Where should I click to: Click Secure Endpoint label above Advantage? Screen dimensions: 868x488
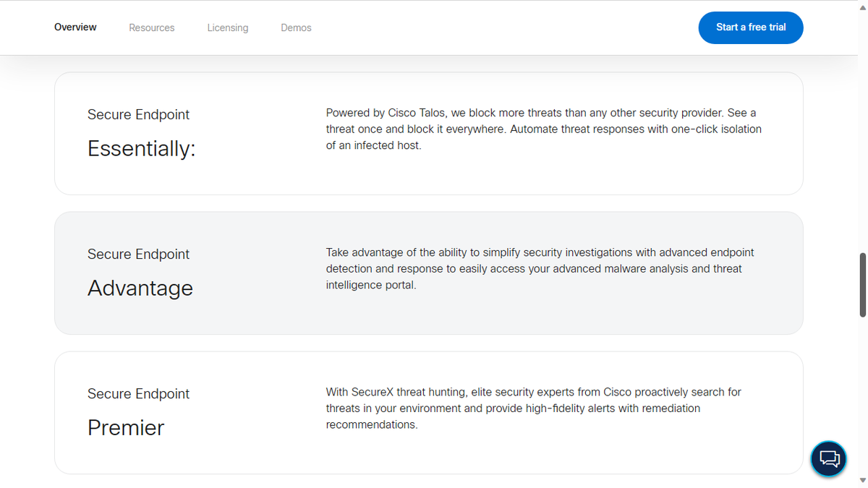[138, 254]
